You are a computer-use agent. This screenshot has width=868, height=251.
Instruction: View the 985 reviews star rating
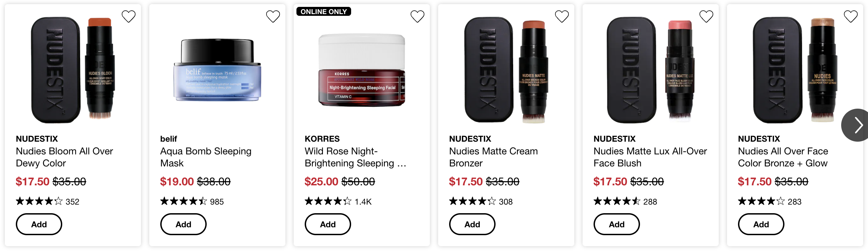click(192, 201)
